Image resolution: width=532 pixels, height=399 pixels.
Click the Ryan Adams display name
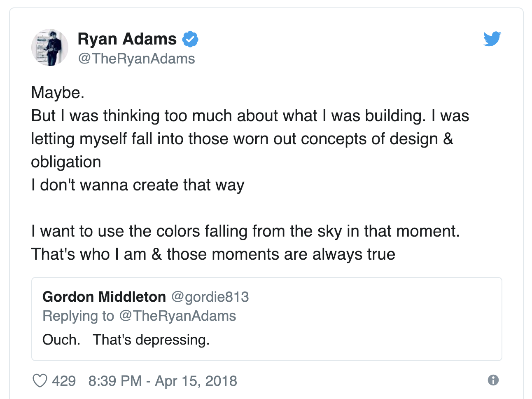[127, 39]
